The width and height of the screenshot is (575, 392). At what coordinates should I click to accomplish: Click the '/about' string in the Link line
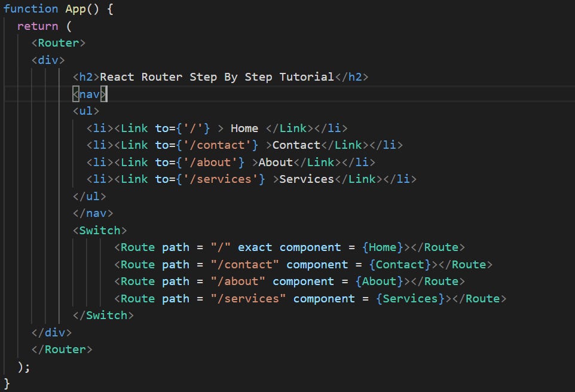210,163
